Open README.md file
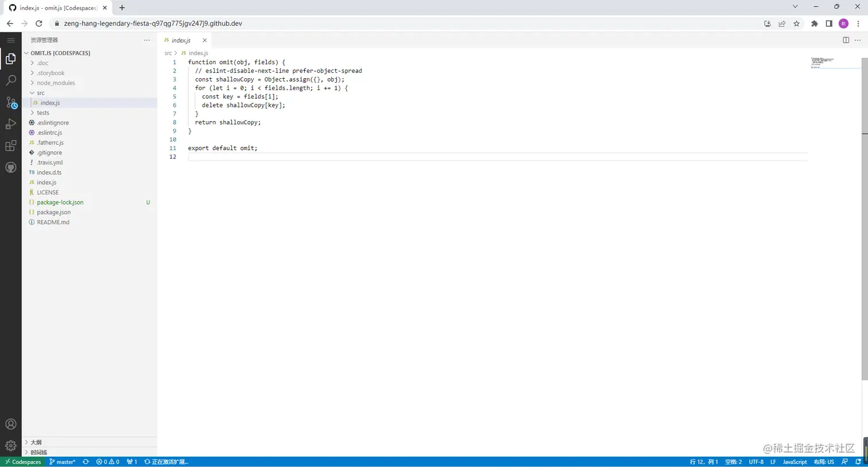 (53, 222)
